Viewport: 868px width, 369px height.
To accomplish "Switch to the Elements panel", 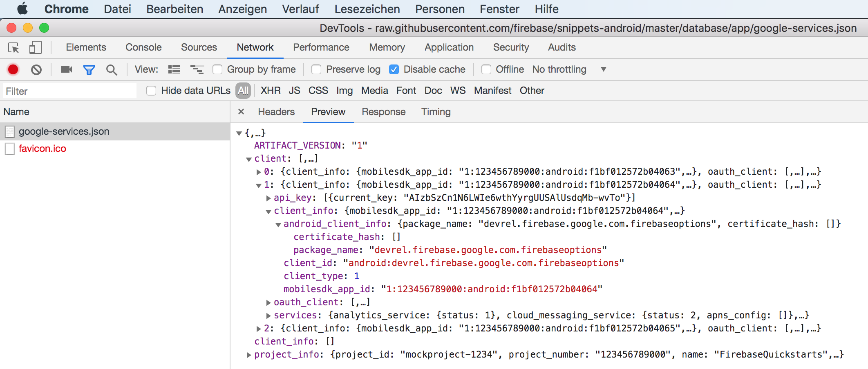I will pos(86,47).
